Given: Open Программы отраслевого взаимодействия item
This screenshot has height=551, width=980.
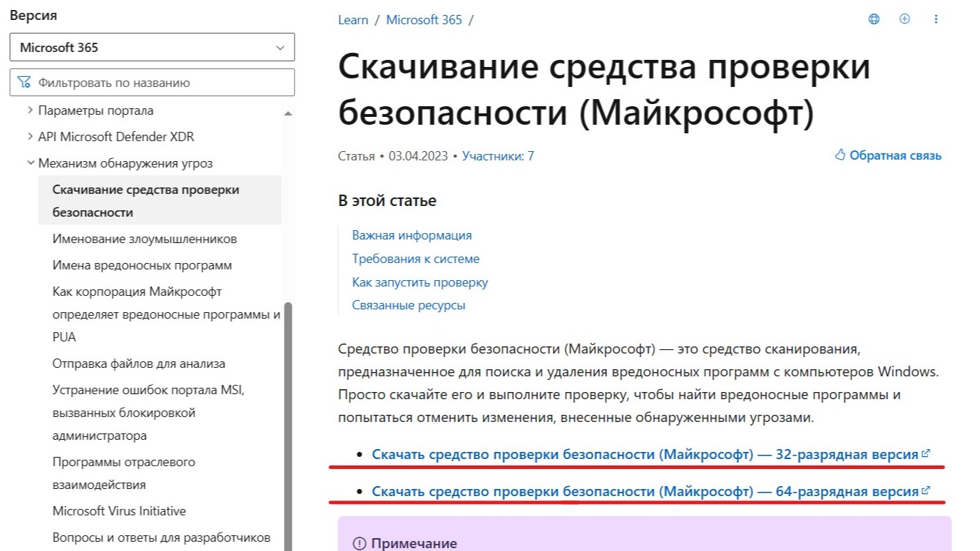Looking at the screenshot, I should pyautogui.click(x=124, y=473).
